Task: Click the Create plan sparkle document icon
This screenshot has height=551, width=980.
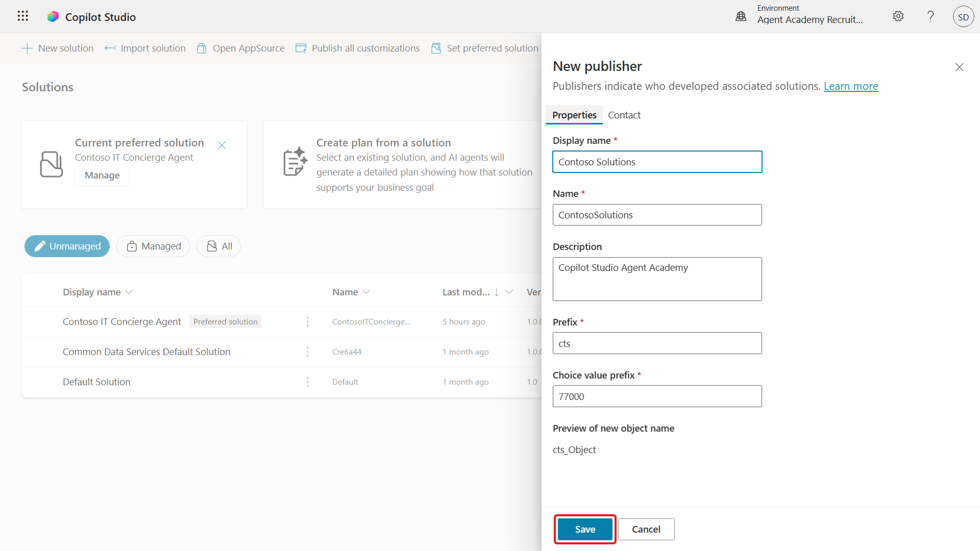Action: point(295,162)
